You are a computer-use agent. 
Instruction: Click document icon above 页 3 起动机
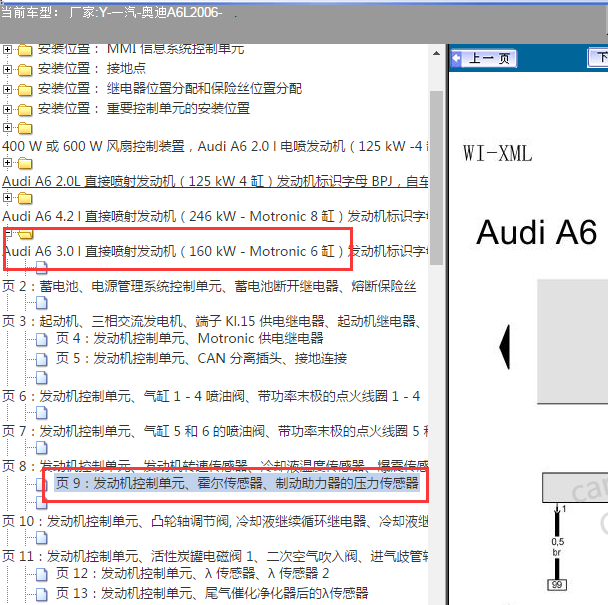(41, 303)
